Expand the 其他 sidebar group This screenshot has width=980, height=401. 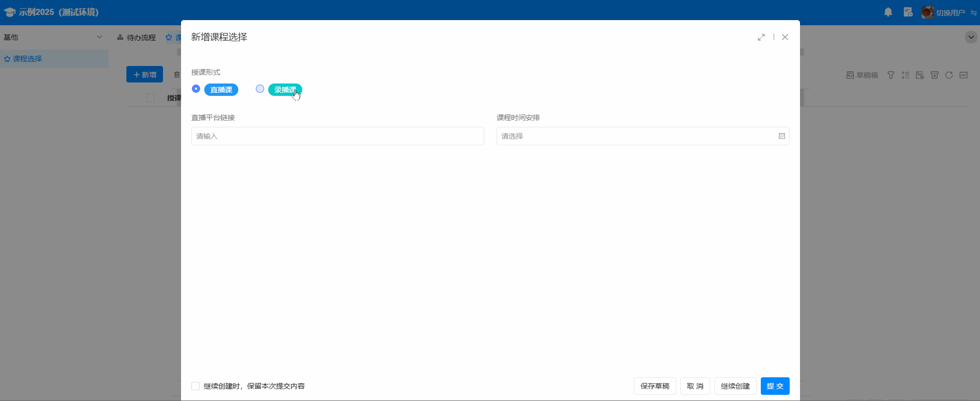click(100, 37)
